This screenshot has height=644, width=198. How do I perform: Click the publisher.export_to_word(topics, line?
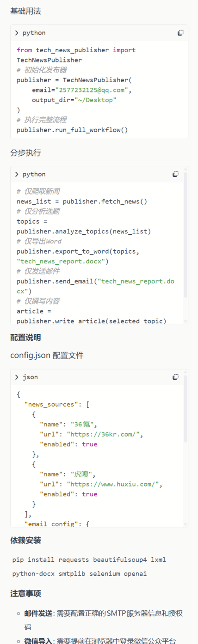click(x=78, y=251)
